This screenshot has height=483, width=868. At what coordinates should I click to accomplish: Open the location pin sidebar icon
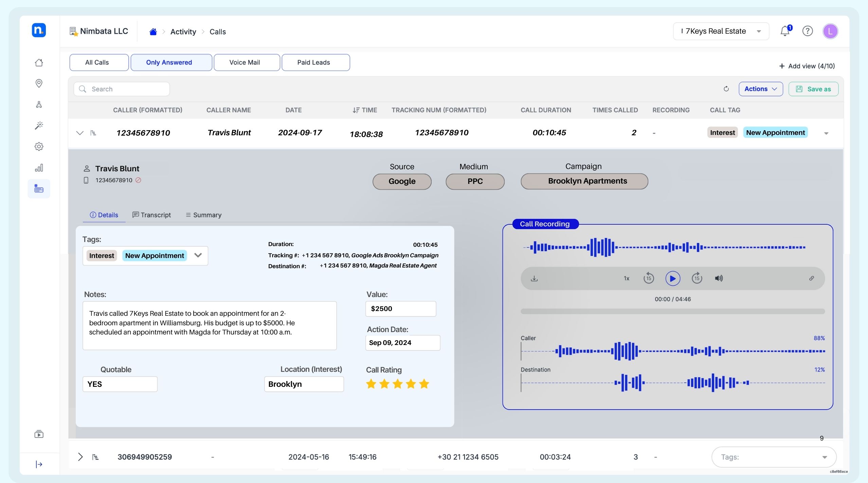pyautogui.click(x=39, y=83)
